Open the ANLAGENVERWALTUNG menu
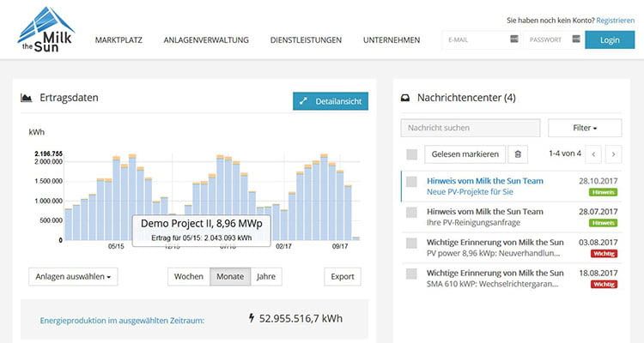The image size is (644, 343). click(x=206, y=40)
